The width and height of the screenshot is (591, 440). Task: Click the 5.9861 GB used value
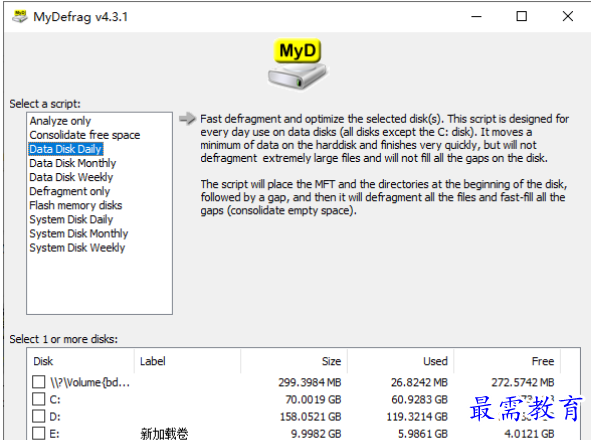point(423,434)
